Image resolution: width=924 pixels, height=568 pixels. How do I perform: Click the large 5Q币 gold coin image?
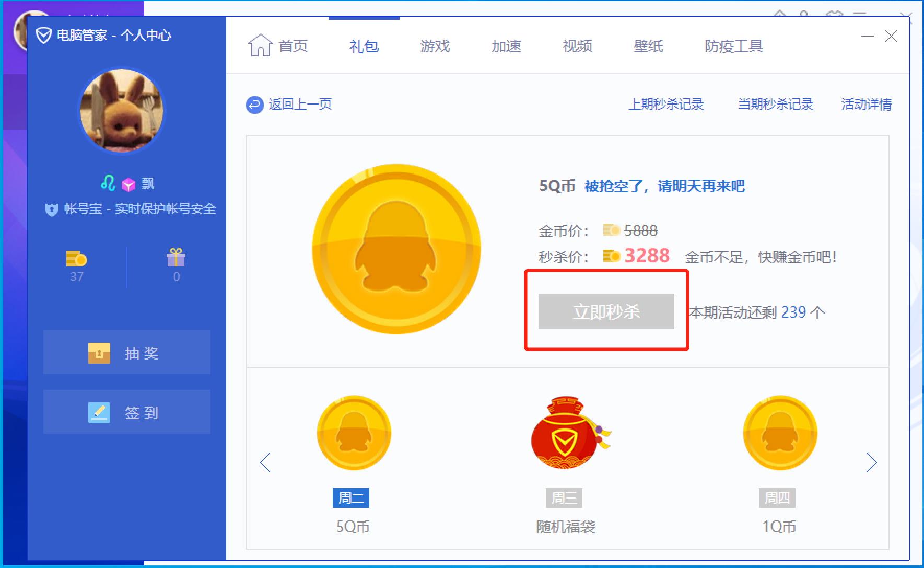(396, 249)
